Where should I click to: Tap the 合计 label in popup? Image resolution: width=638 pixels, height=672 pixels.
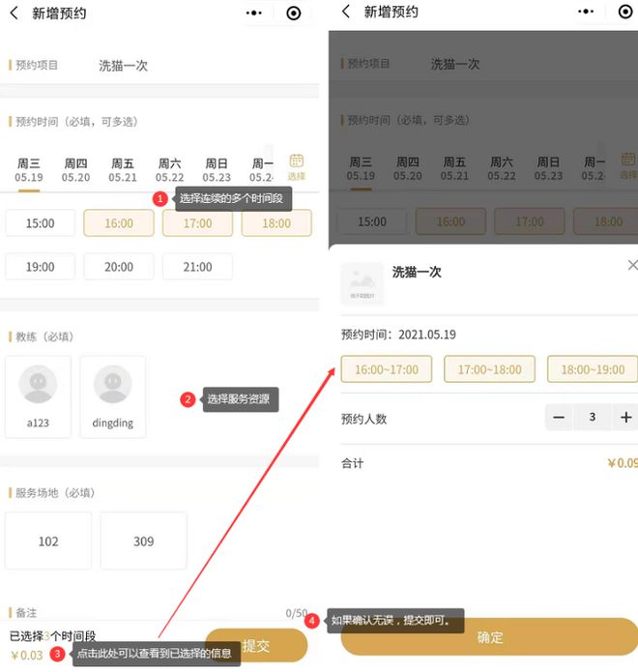coord(352,463)
